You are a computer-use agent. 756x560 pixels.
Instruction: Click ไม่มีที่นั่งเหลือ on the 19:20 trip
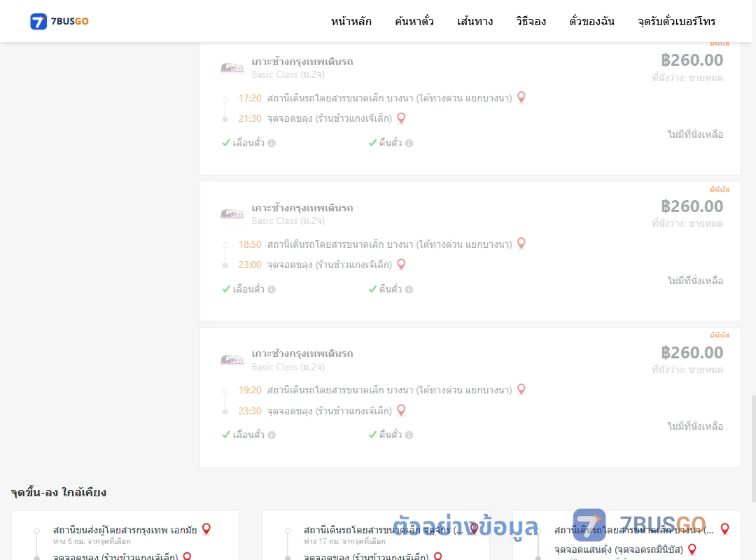(x=695, y=426)
